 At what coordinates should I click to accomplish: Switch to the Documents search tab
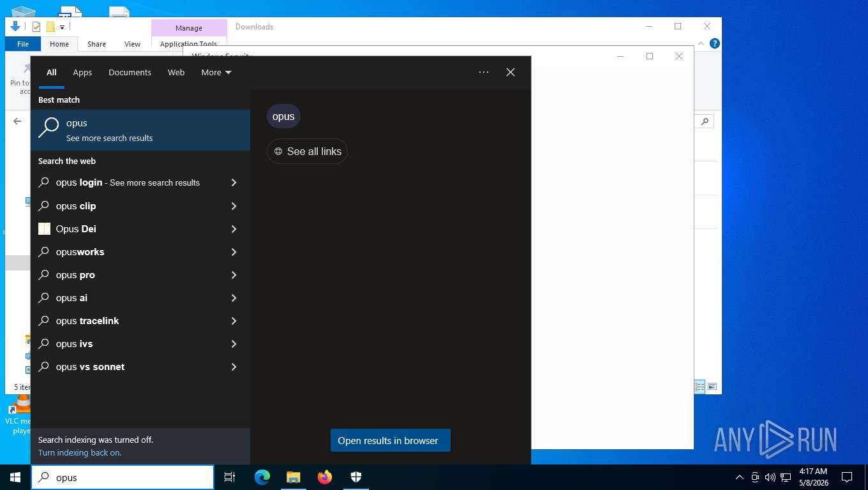[130, 72]
